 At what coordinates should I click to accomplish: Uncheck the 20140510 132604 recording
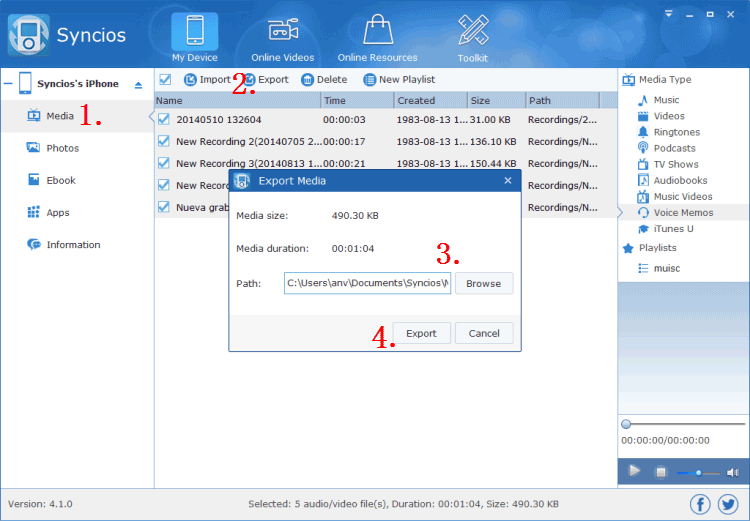point(165,119)
